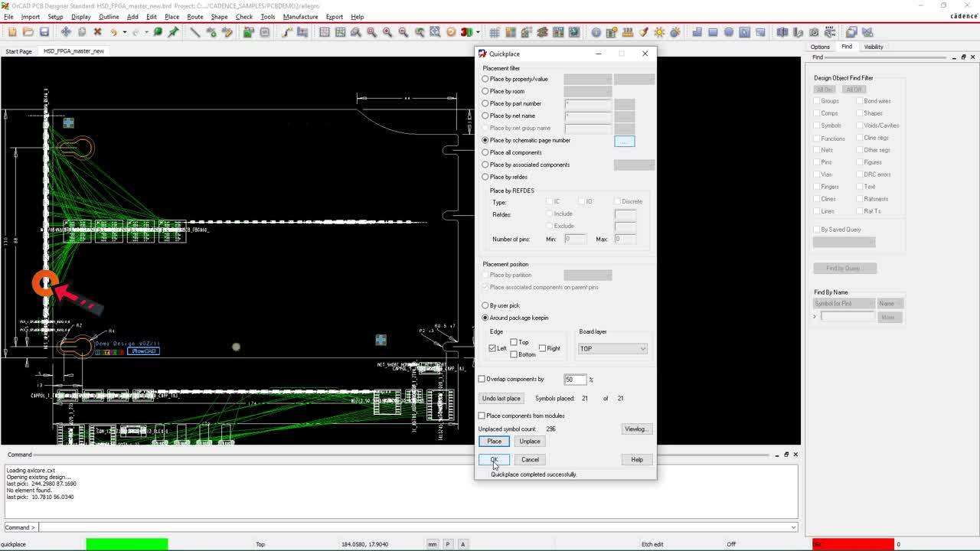Open the Undo dropdown arrow in toolbar
980x551 pixels.
click(123, 32)
